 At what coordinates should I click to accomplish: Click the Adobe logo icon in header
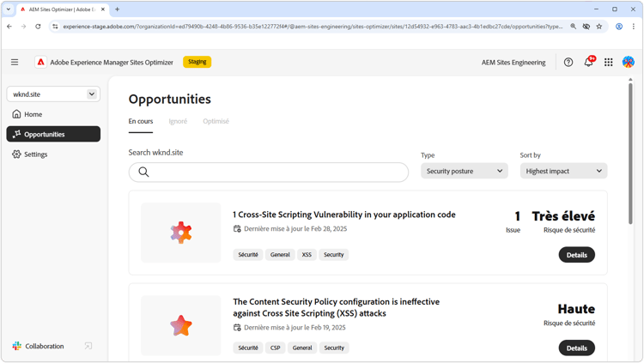pyautogui.click(x=40, y=62)
